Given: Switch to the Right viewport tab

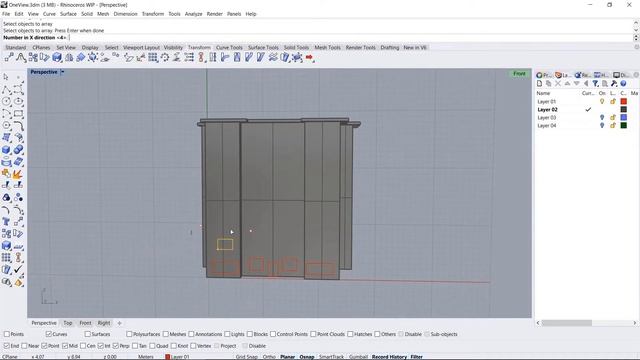Looking at the screenshot, I should [104, 323].
